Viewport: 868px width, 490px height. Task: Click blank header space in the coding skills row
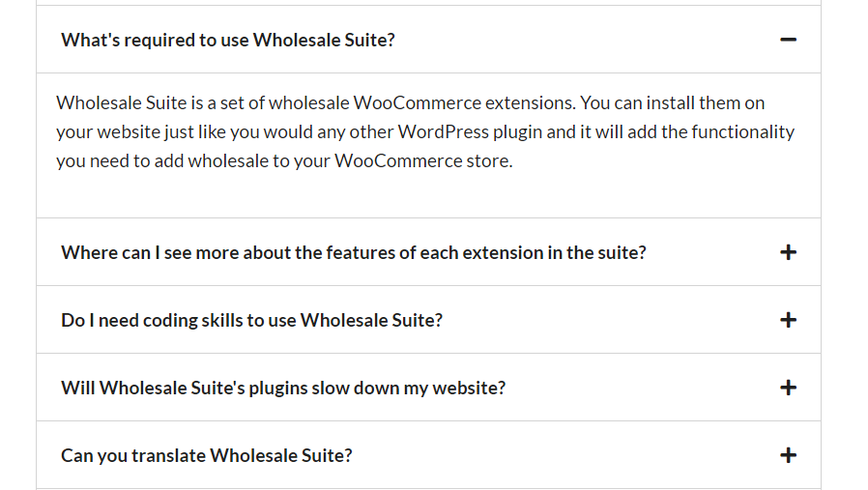point(609,320)
